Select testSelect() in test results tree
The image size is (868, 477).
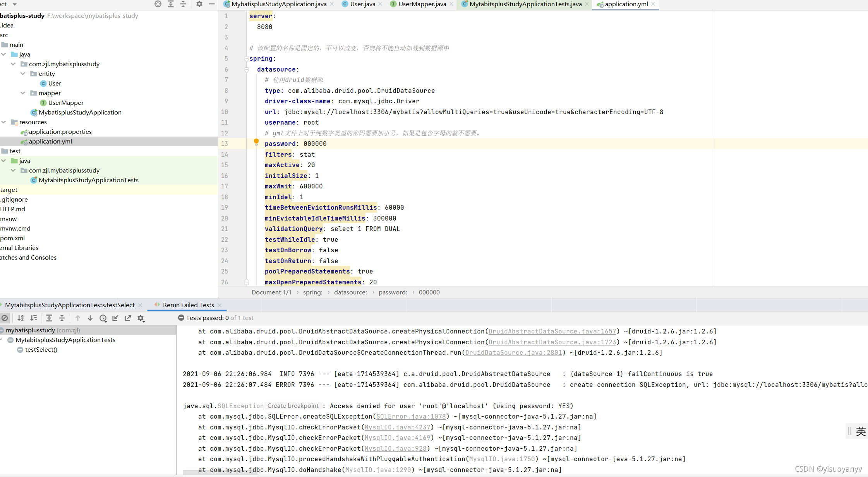coord(41,349)
